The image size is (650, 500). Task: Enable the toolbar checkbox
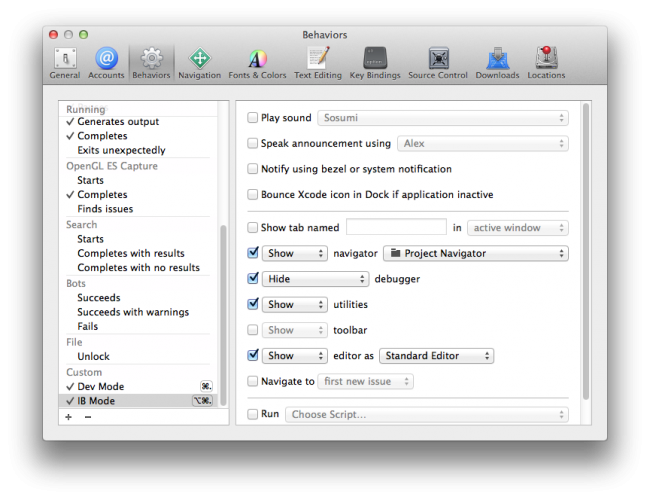(252, 330)
